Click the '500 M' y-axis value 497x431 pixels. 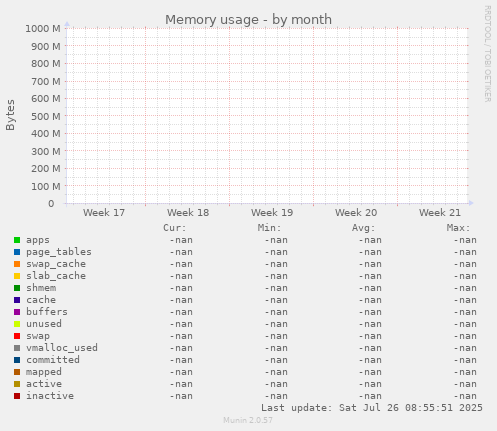click(46, 116)
